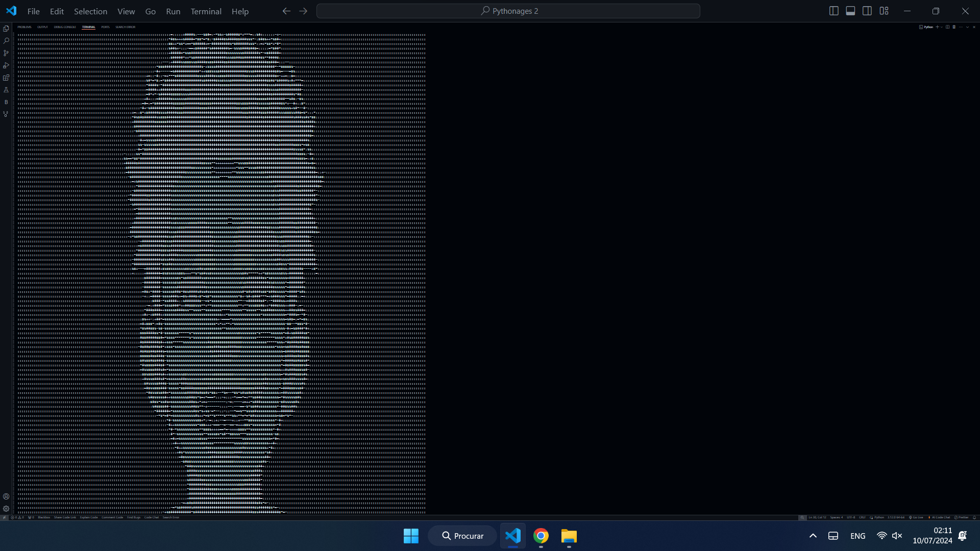Open the Search view in activity bar
Screen dimensions: 980x551
pyautogui.click(x=6, y=41)
